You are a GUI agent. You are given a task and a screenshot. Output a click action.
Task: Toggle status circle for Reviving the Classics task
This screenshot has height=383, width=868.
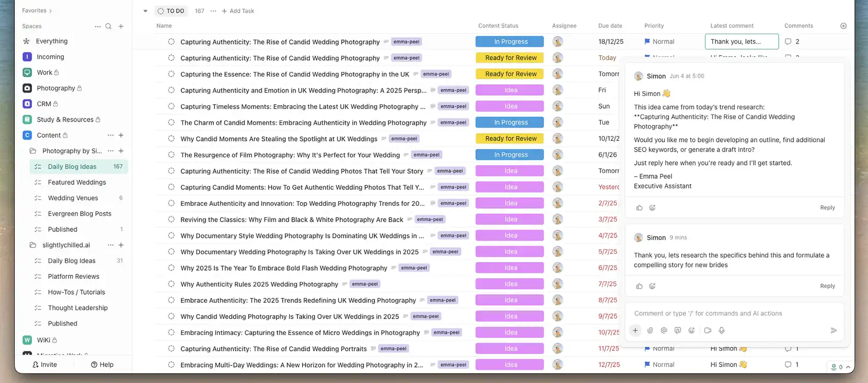(171, 220)
